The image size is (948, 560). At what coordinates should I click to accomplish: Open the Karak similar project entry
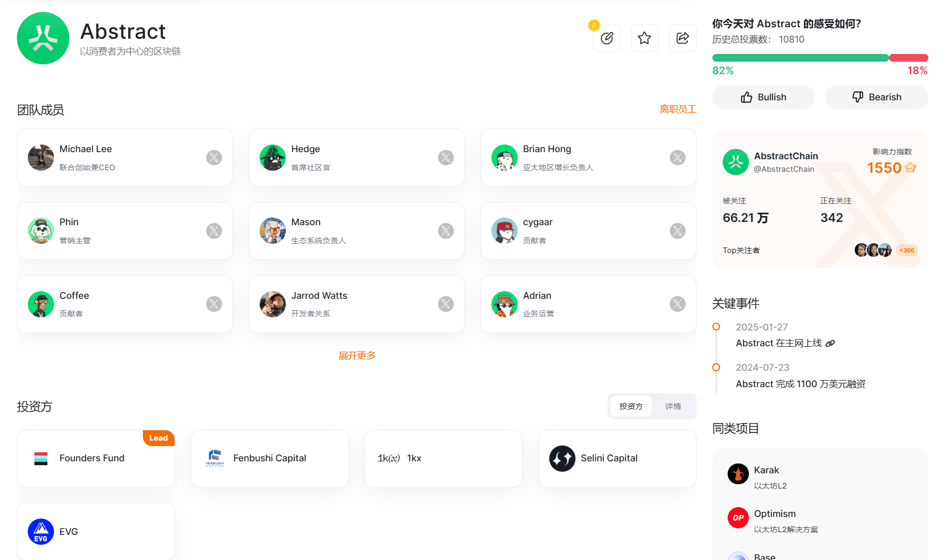[x=820, y=477]
